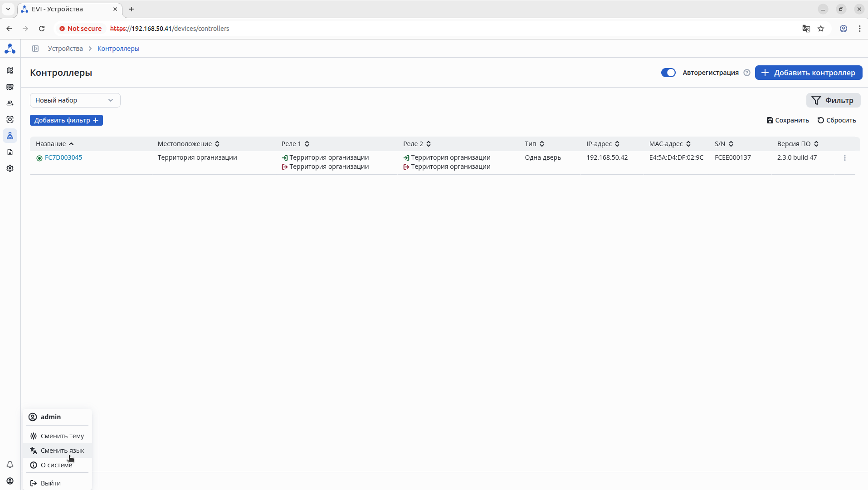The image size is (868, 490).
Task: Toggle the sidebar panel icon near breadcrumbs
Action: click(x=35, y=49)
